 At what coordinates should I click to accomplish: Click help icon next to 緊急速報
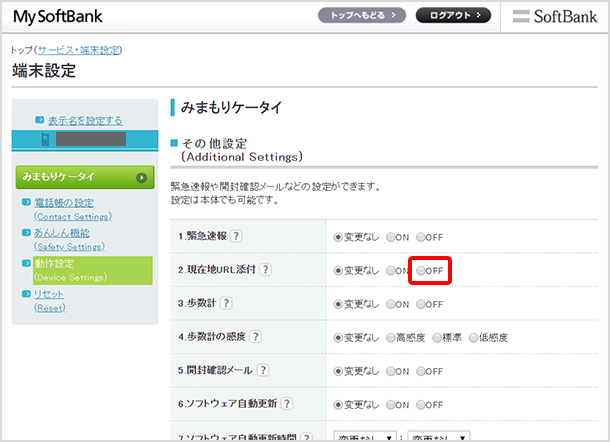(235, 237)
